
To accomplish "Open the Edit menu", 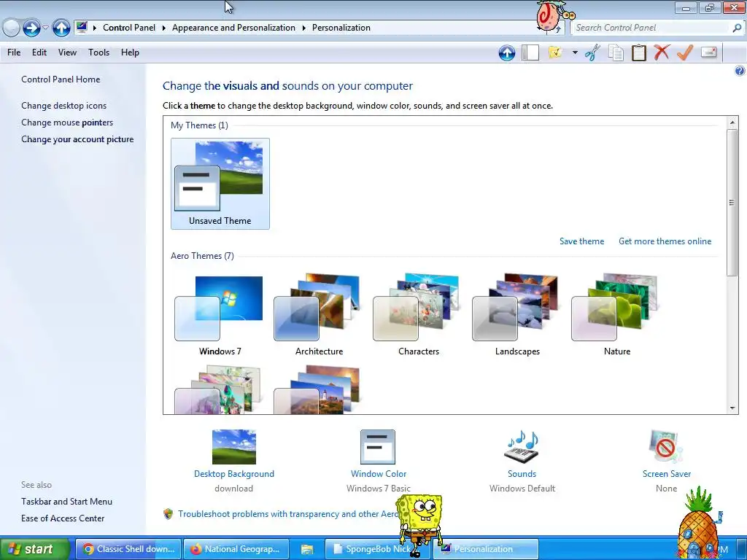I will [x=39, y=52].
